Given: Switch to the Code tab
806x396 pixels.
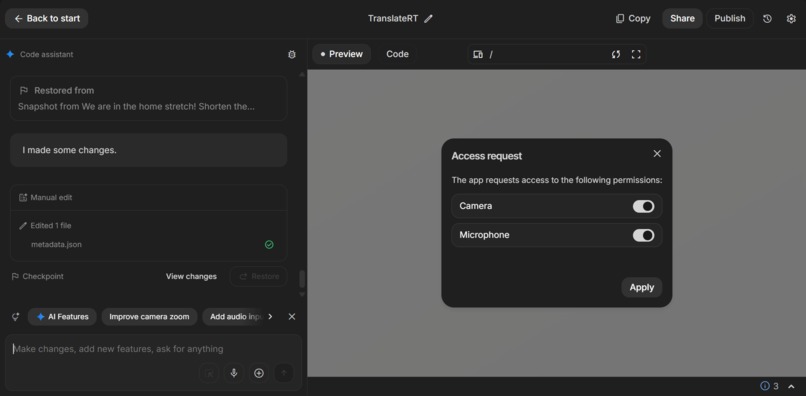Looking at the screenshot, I should (397, 54).
